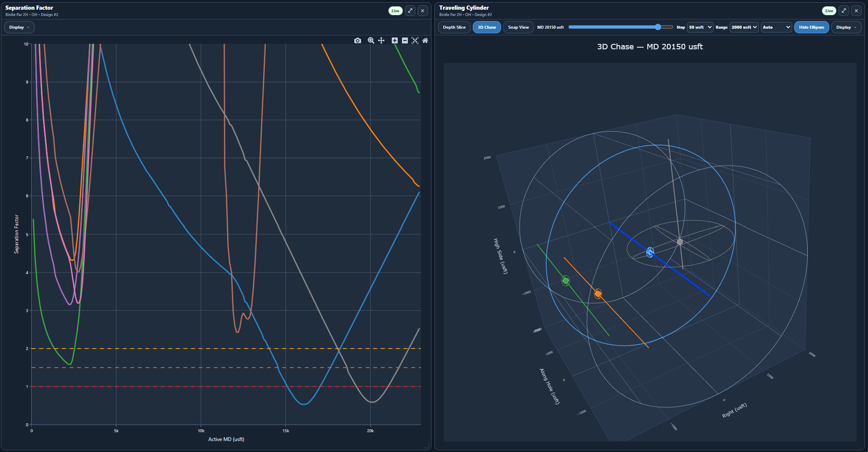Switch to the Depth Slice view
The height and width of the screenshot is (452, 868).
point(454,27)
